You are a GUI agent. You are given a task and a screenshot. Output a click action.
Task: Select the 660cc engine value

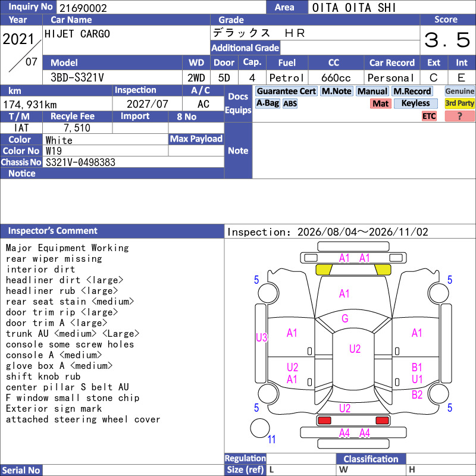pyautogui.click(x=336, y=78)
